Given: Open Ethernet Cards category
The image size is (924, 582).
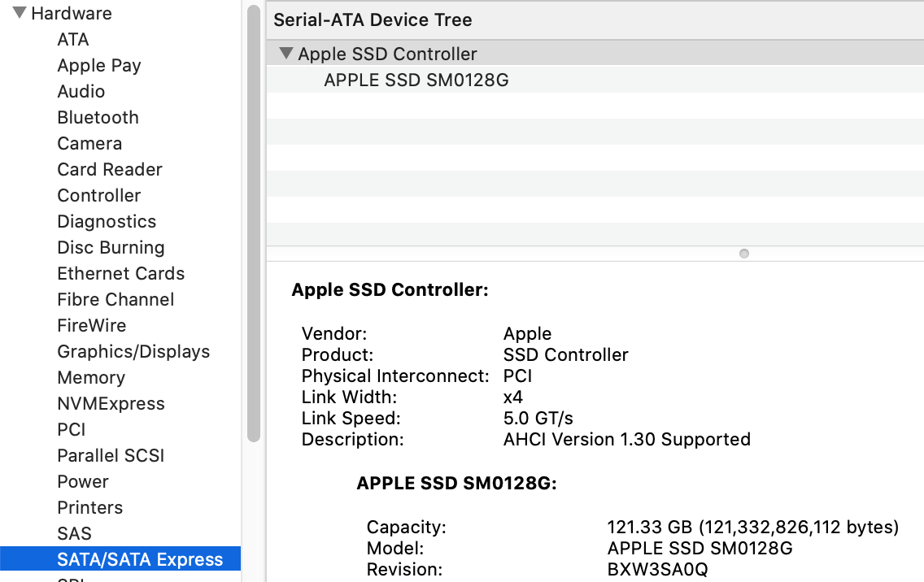Looking at the screenshot, I should (x=121, y=273).
